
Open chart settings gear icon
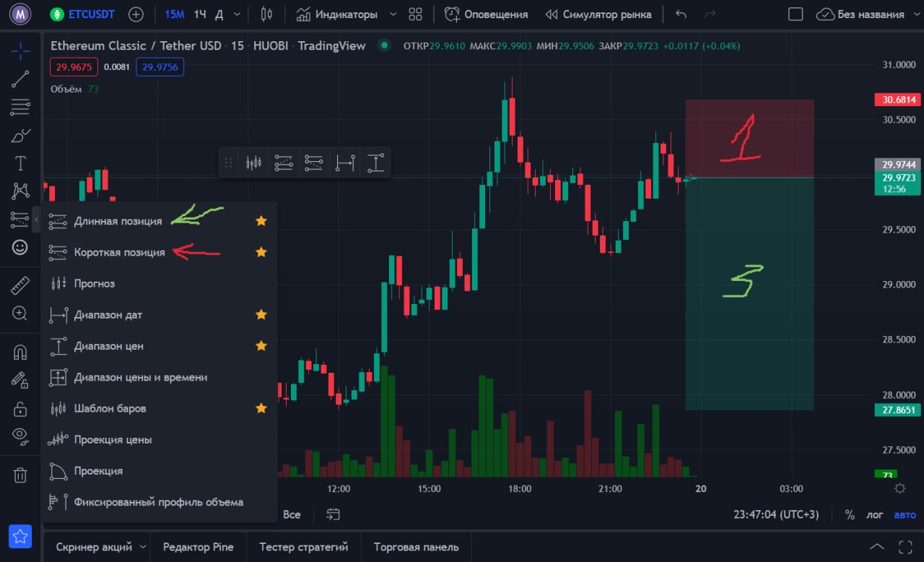[899, 488]
